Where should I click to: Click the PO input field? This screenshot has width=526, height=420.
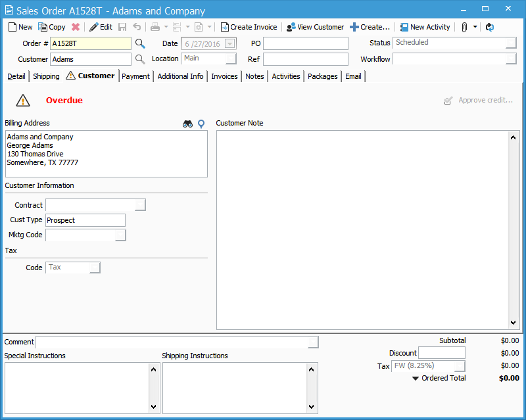coord(306,43)
